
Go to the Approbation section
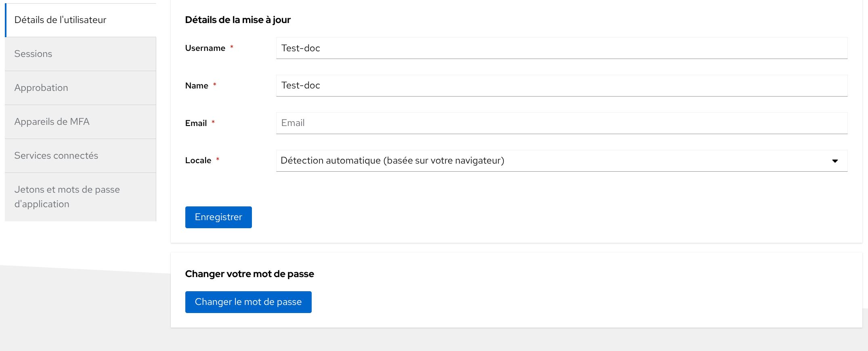point(41,88)
